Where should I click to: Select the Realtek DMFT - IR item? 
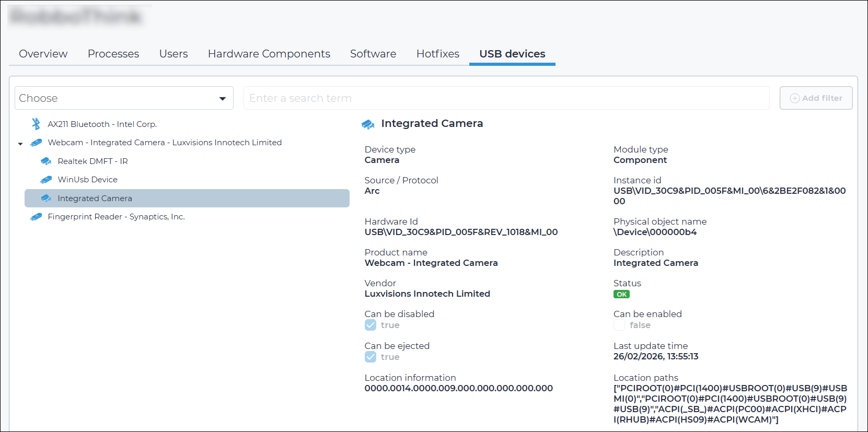[93, 161]
